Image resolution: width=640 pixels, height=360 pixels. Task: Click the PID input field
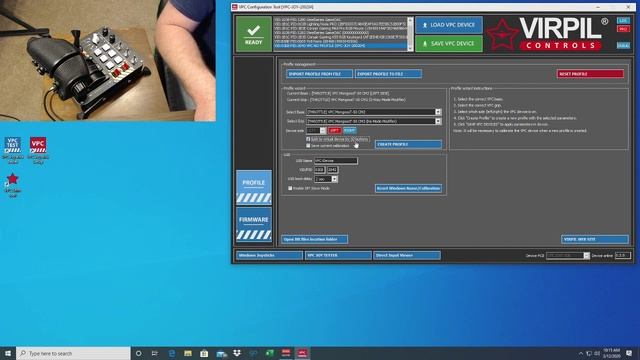coord(333,169)
